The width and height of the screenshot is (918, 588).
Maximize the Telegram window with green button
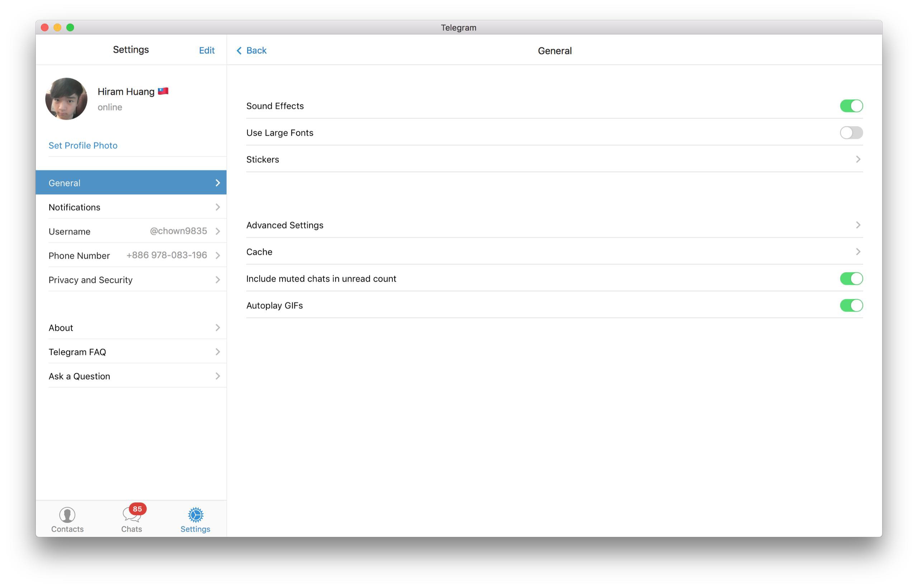coord(70,28)
